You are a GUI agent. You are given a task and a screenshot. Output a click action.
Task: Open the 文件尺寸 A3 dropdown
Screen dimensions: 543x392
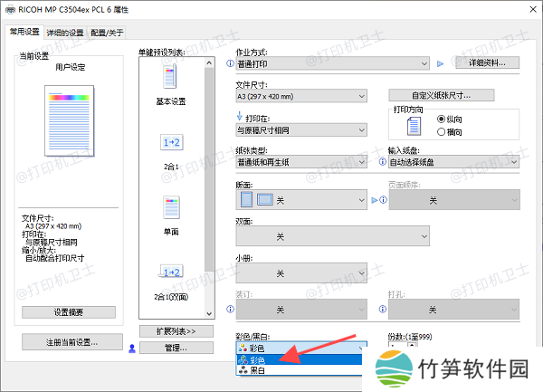click(x=300, y=96)
